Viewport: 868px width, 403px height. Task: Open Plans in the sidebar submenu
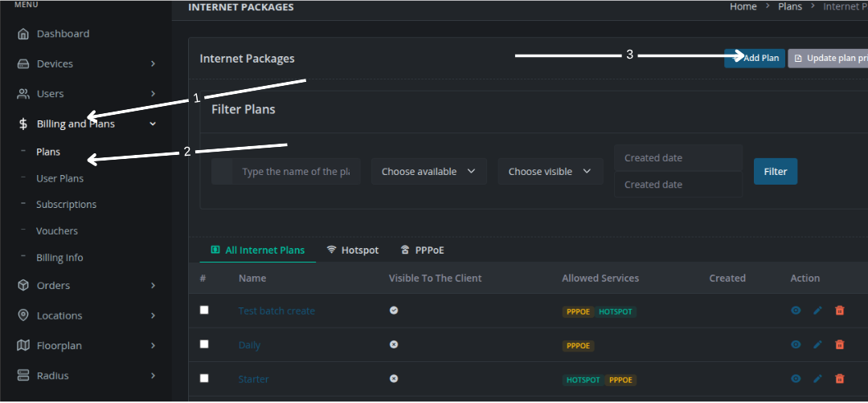pos(48,152)
